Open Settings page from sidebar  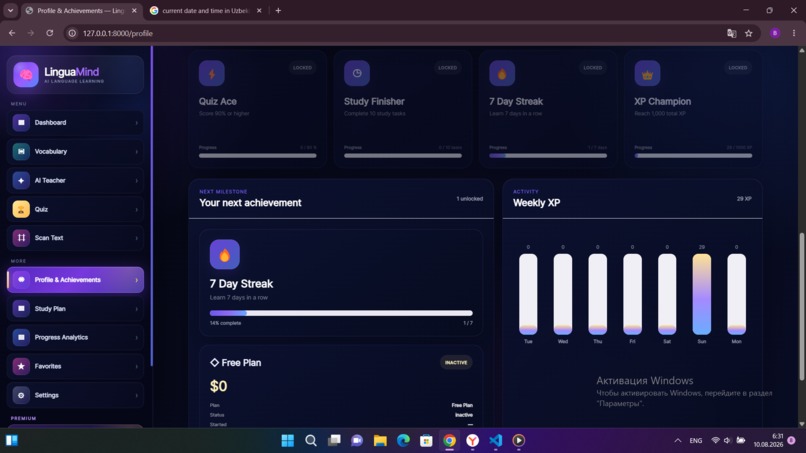click(75, 395)
